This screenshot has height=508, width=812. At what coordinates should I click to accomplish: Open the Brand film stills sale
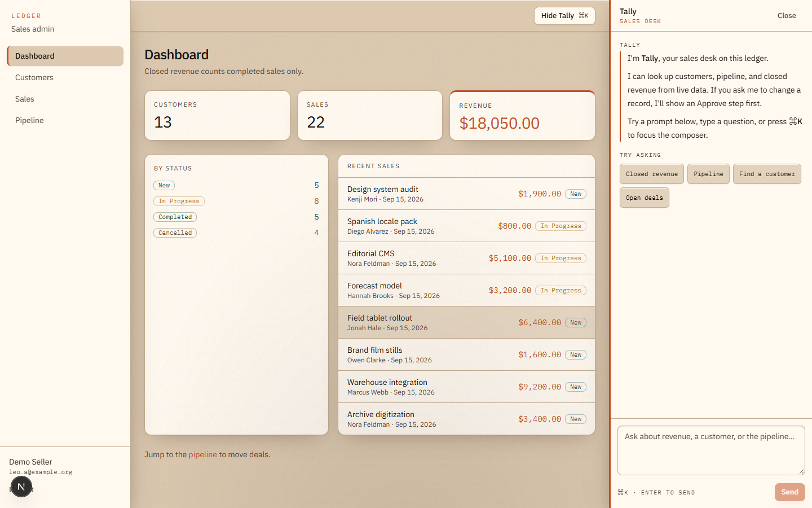click(x=466, y=354)
